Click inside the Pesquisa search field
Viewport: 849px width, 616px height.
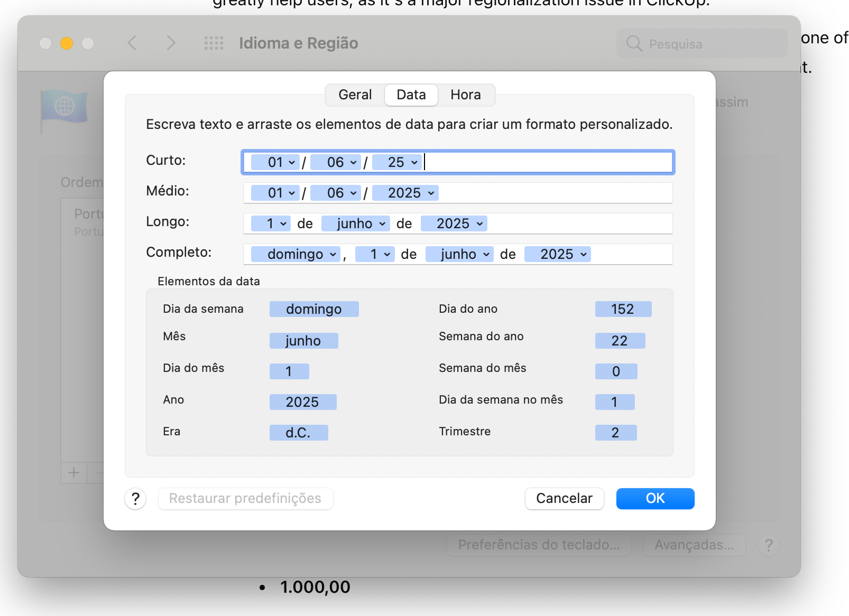[702, 43]
